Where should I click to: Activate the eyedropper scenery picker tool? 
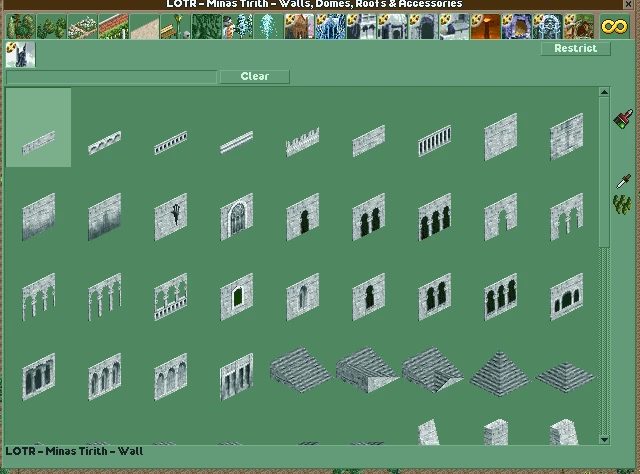[623, 181]
